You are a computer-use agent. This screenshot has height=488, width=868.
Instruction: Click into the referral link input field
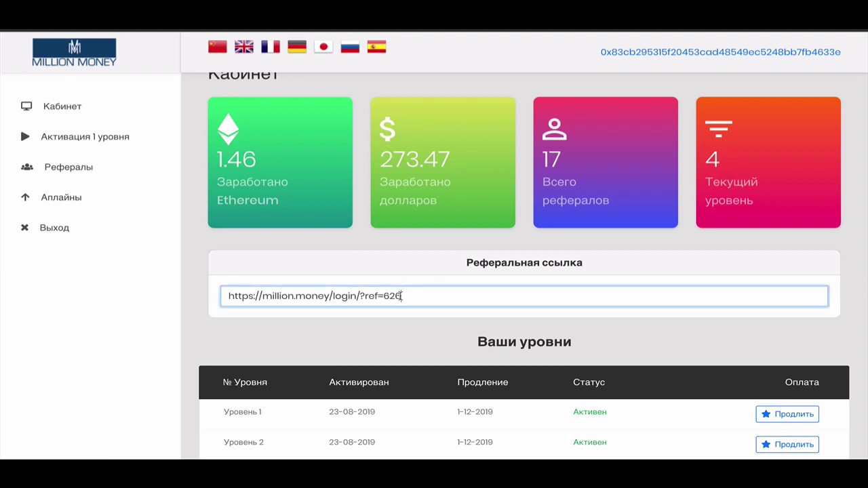[x=524, y=296]
